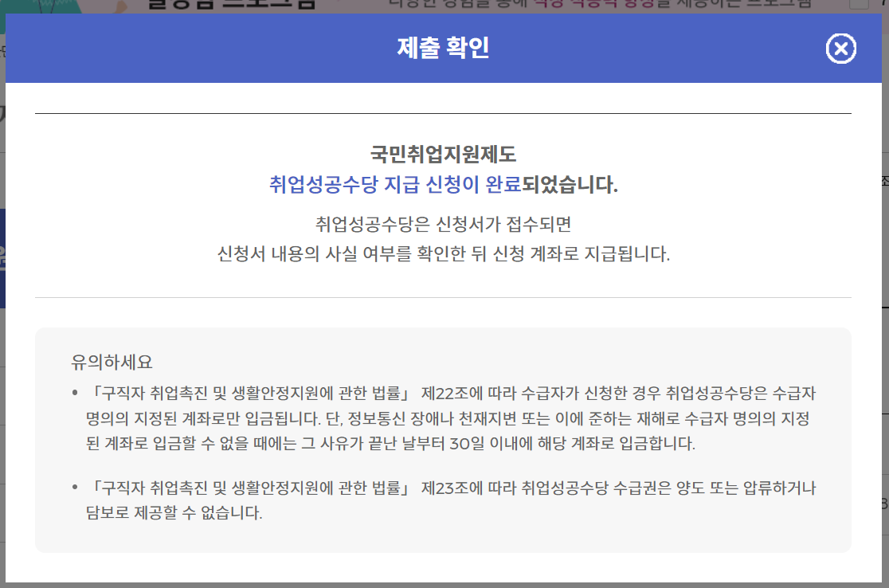Click the 유의하세요 notice heading

[x=112, y=362]
